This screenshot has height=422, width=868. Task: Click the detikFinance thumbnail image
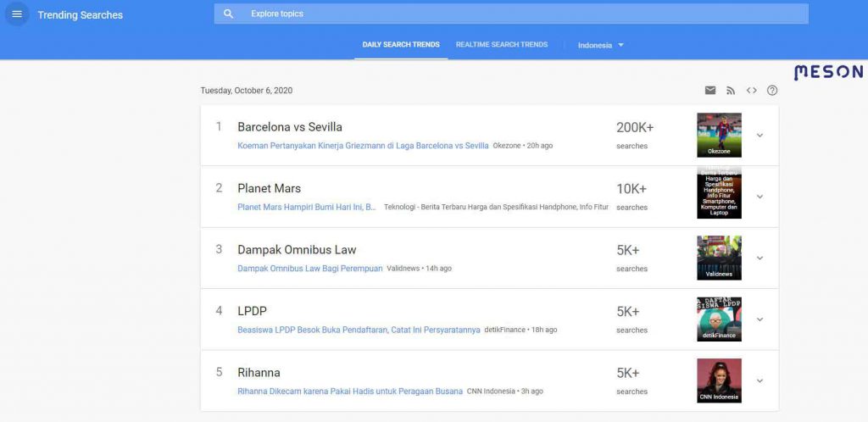click(x=719, y=319)
